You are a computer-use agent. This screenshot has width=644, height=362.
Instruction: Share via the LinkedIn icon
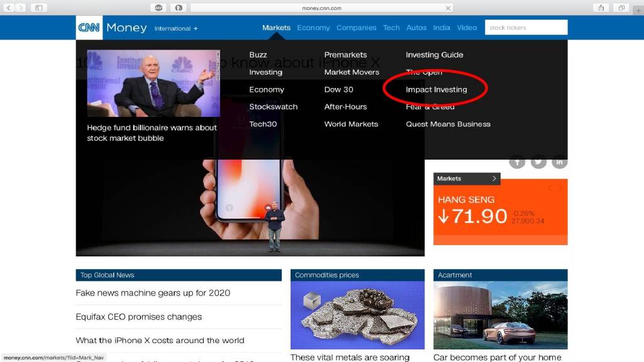[559, 162]
